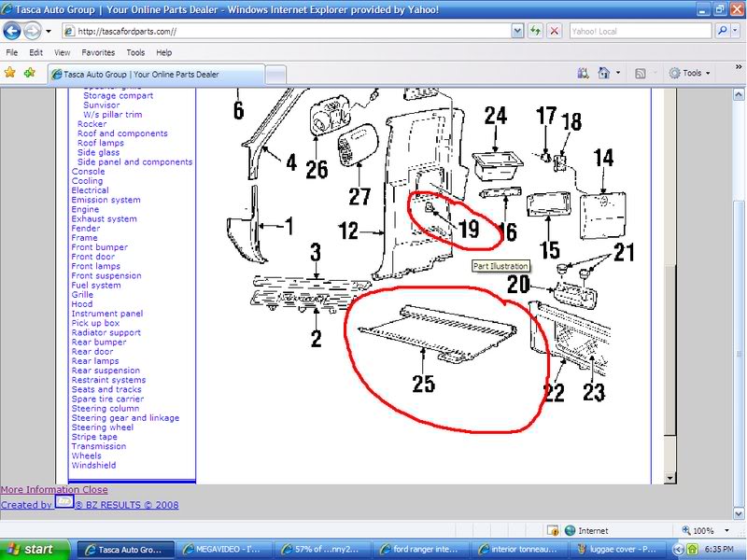Open the Side glass link
Screen dimensions: 747x560
98,152
